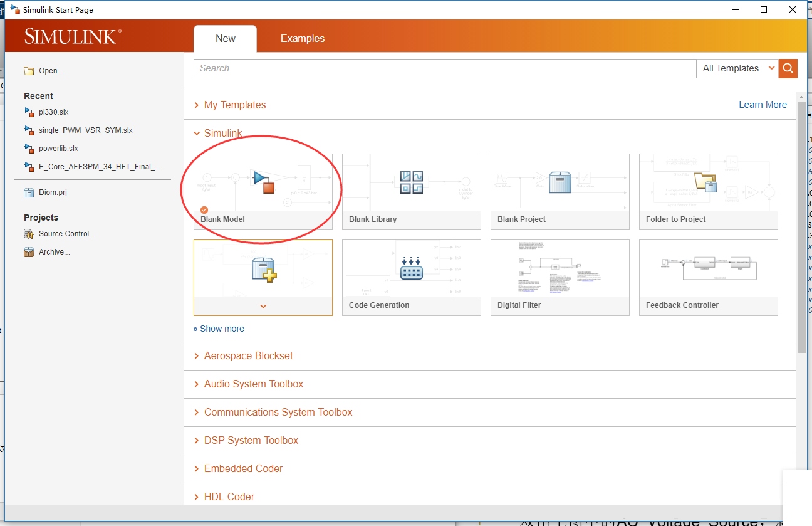
Task: Click the SIMULINK logo in header
Action: point(73,37)
